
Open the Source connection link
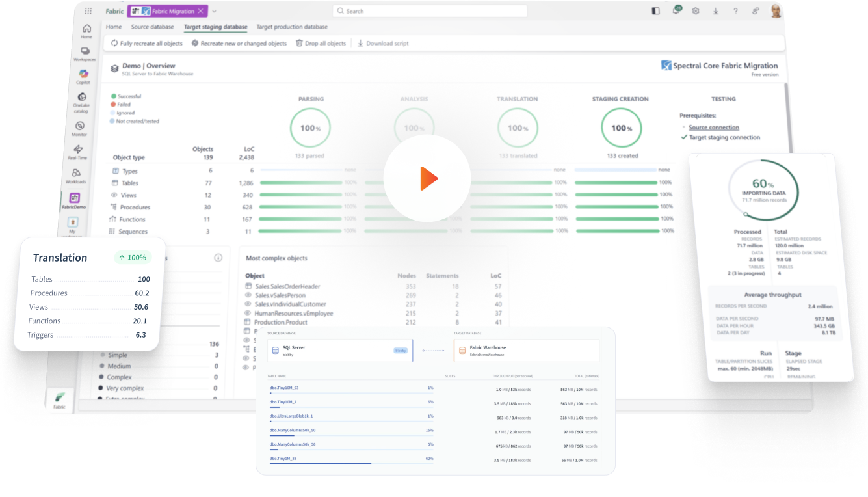pos(713,128)
